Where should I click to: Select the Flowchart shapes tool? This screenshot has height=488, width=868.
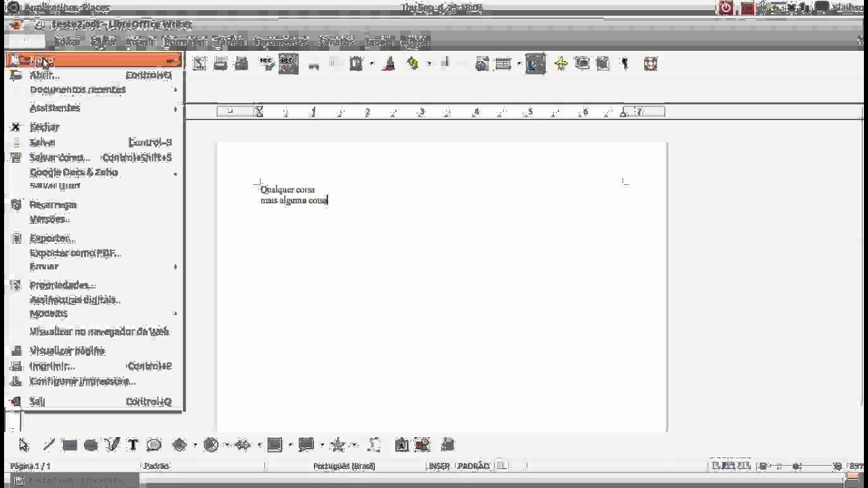click(275, 445)
